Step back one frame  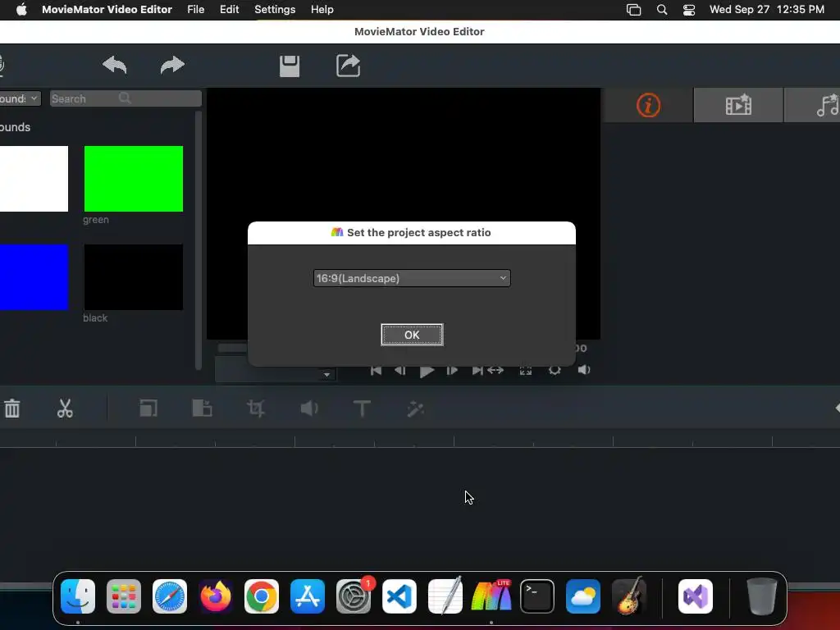coord(399,370)
